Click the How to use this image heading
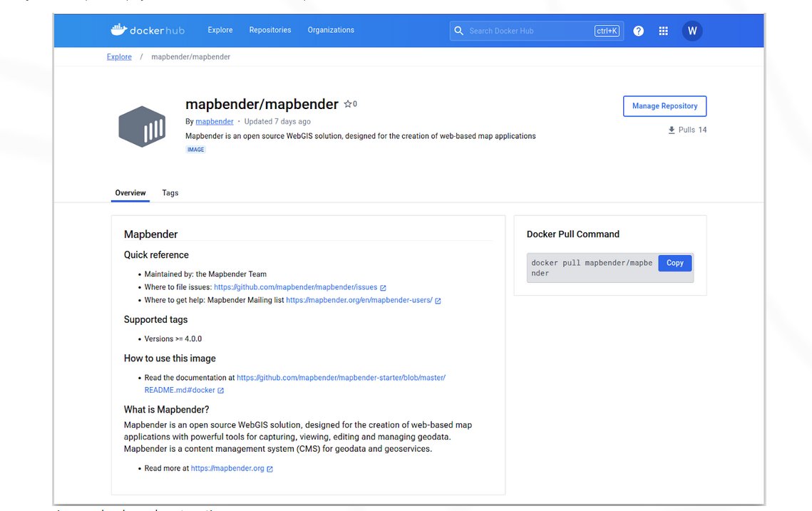812x511 pixels. click(170, 358)
